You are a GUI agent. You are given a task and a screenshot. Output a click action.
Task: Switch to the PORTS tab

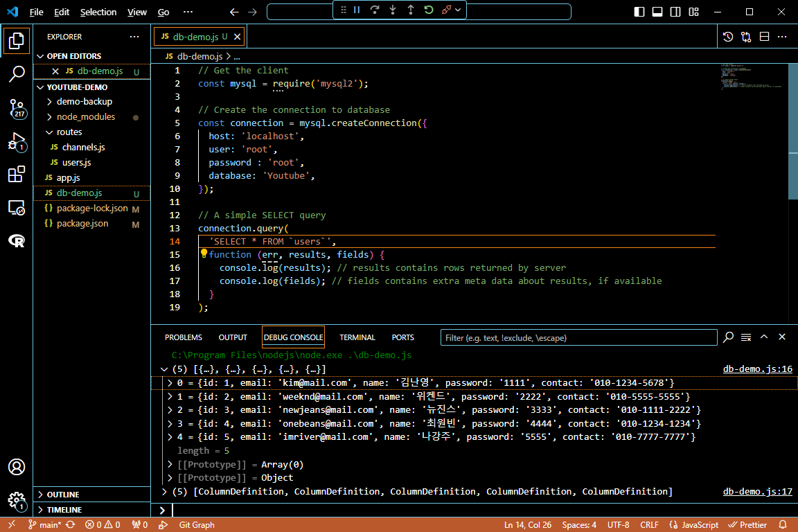coord(402,337)
